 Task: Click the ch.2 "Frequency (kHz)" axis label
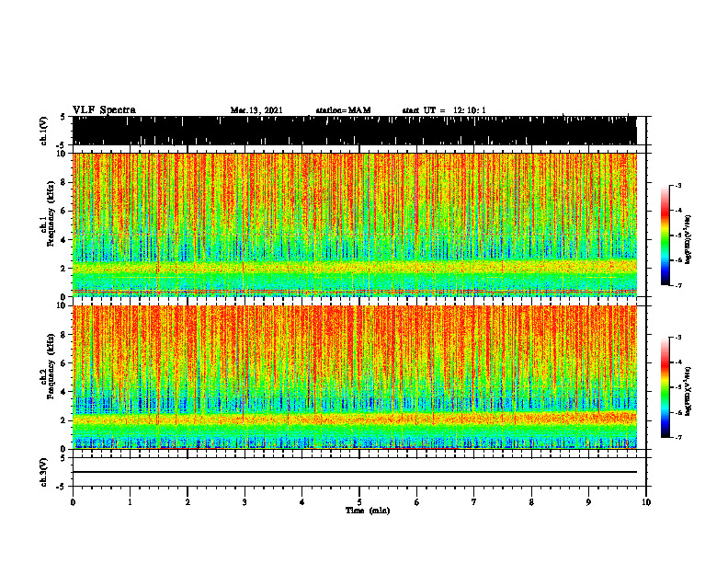[51, 366]
